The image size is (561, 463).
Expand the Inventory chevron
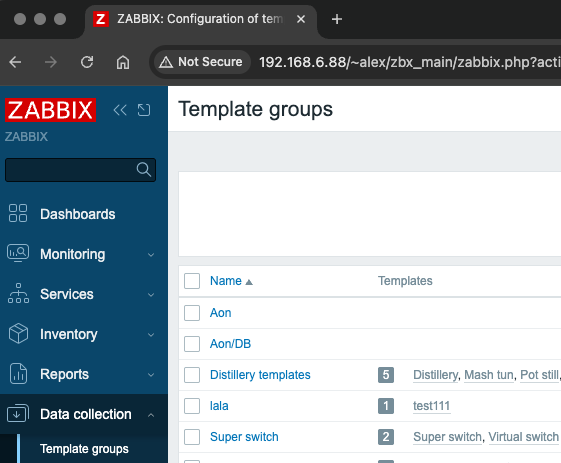[151, 335]
